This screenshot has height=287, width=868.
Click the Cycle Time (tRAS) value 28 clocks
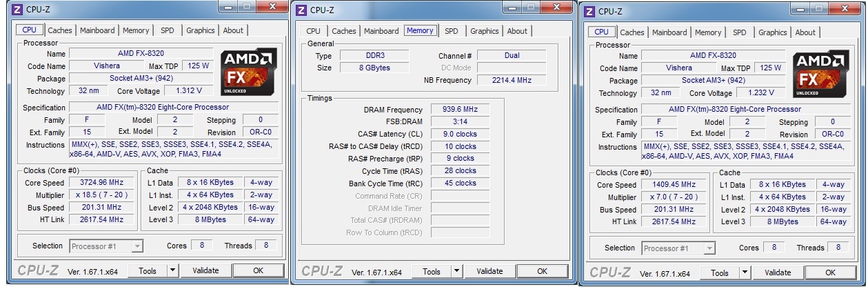tap(460, 171)
